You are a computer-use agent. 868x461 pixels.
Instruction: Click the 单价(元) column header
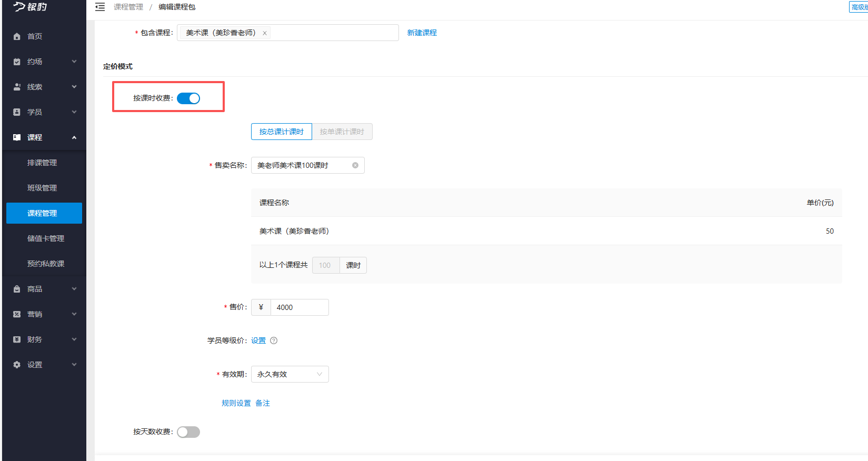point(820,203)
